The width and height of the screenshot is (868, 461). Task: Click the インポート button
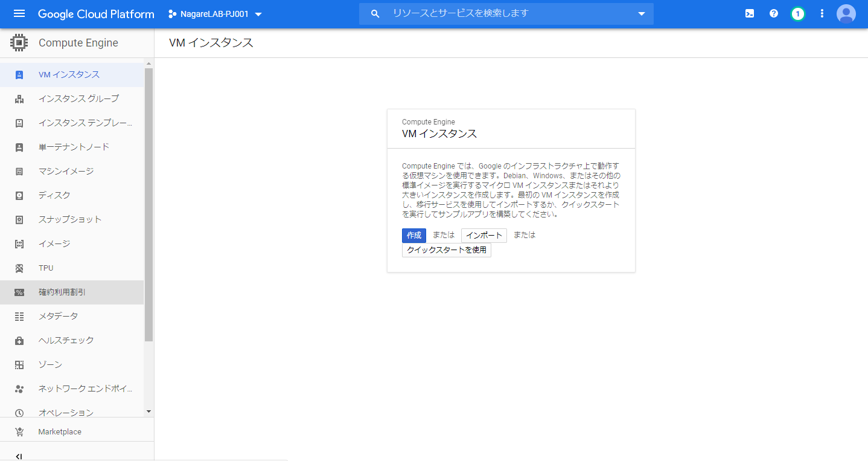[x=484, y=236]
